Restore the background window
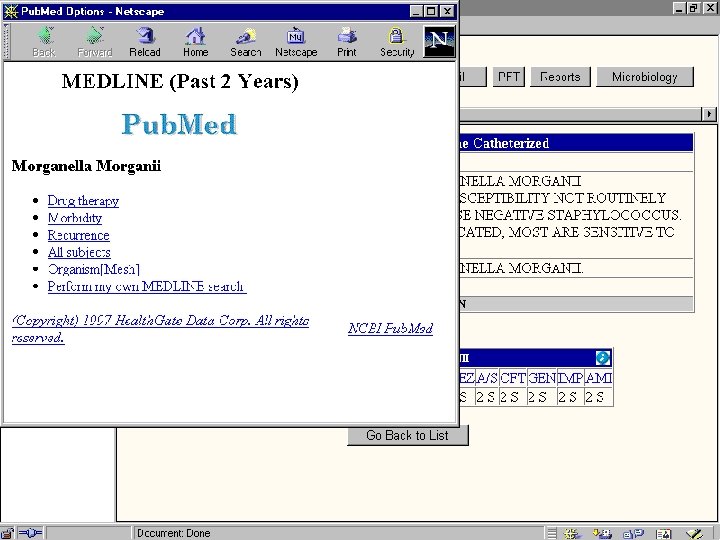Viewport: 720px width, 540px height. click(694, 8)
